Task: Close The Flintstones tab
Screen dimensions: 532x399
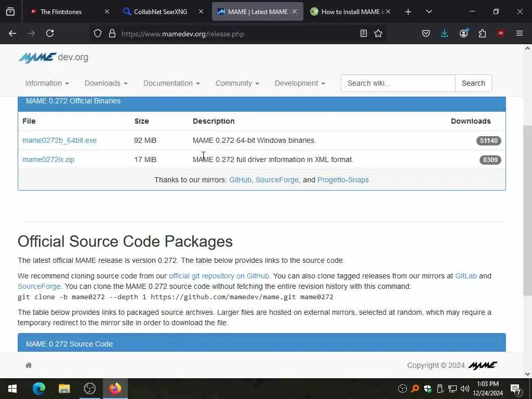Action: pyautogui.click(x=107, y=12)
